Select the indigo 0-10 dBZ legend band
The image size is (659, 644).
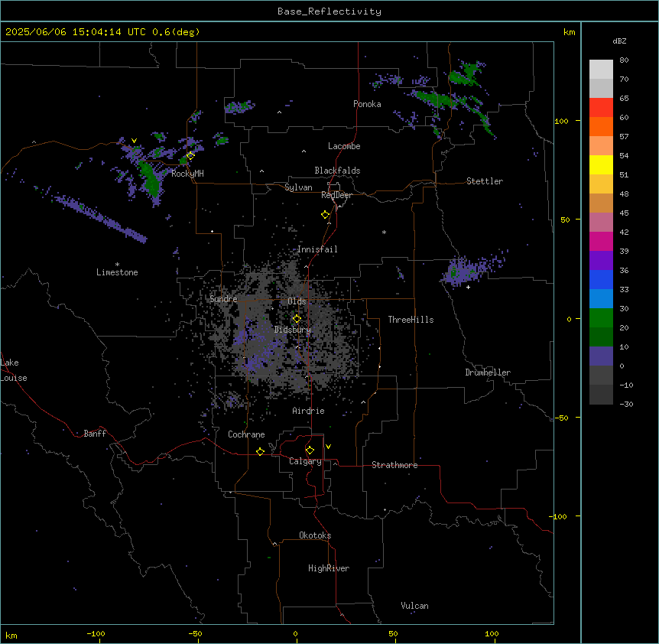point(601,356)
